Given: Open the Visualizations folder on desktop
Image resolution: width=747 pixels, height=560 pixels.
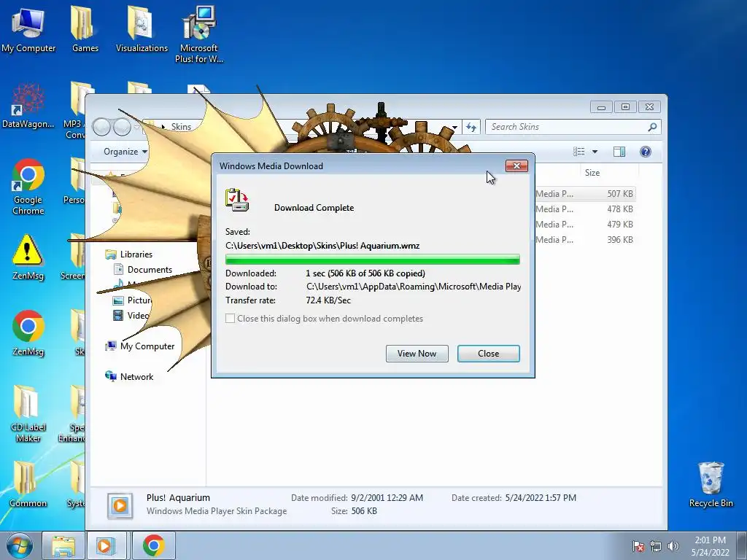Looking at the screenshot, I should point(142,29).
